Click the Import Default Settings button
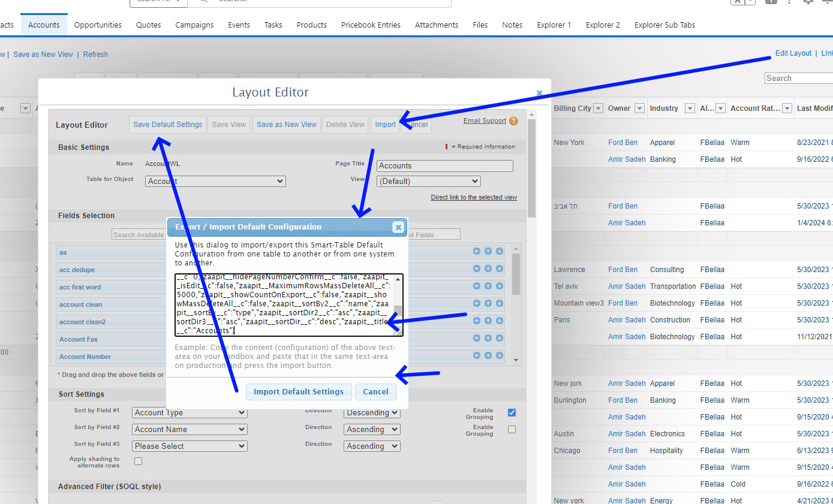 click(x=299, y=392)
